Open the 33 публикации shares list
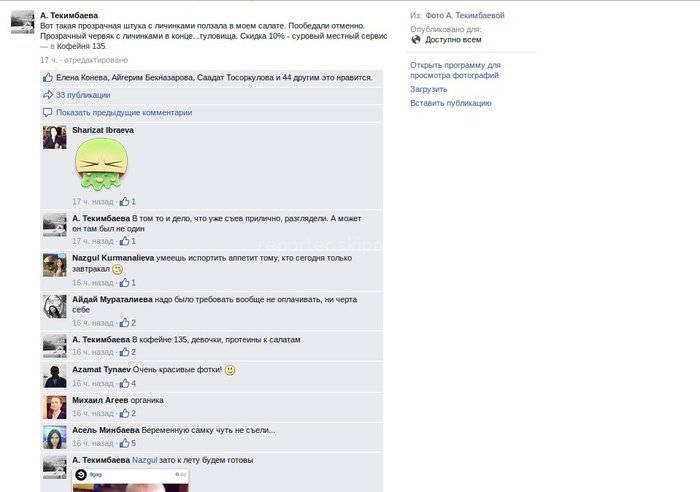The width and height of the screenshot is (700, 492). pyautogui.click(x=83, y=95)
